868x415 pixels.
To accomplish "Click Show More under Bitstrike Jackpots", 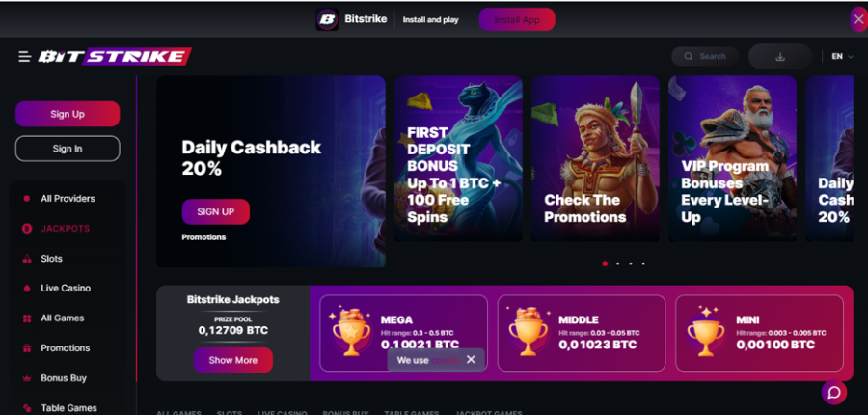I will pyautogui.click(x=233, y=360).
